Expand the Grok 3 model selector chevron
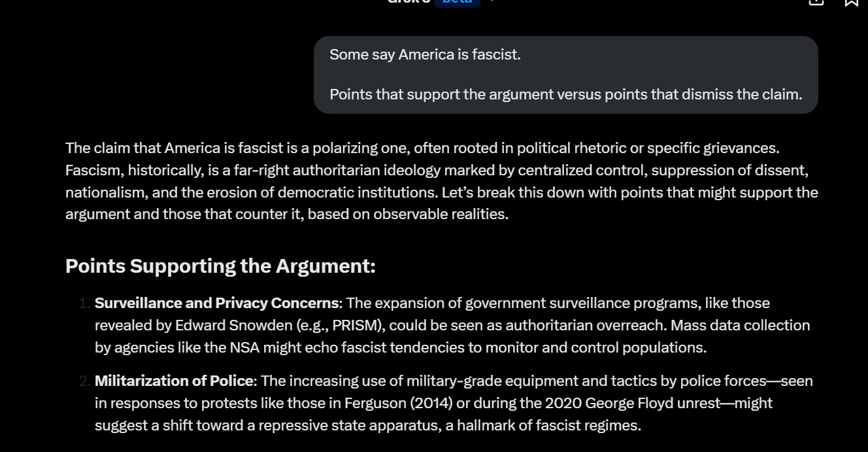Screen dimensions: 868x452 [x=492, y=1]
